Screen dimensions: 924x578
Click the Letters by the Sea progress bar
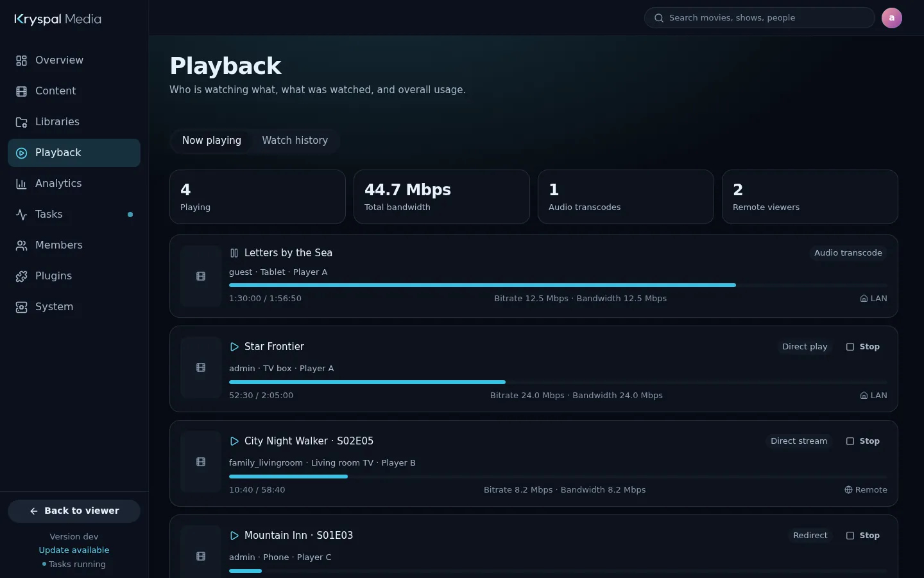click(x=558, y=285)
